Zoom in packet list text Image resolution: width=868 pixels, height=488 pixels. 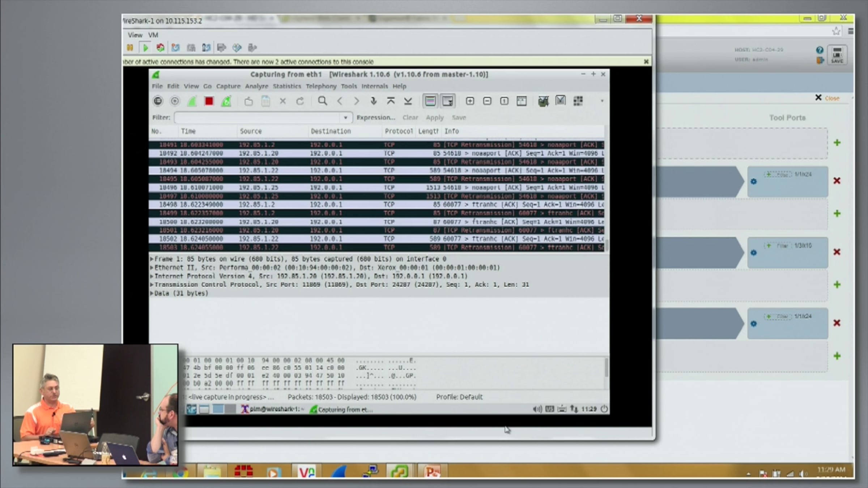[470, 101]
